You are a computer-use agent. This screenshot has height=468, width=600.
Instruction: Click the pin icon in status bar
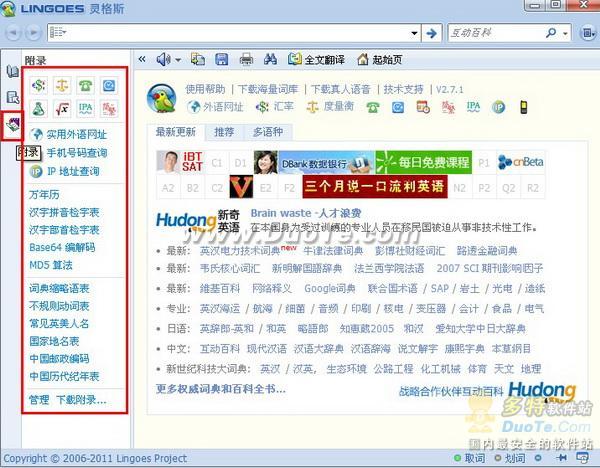[562, 457]
